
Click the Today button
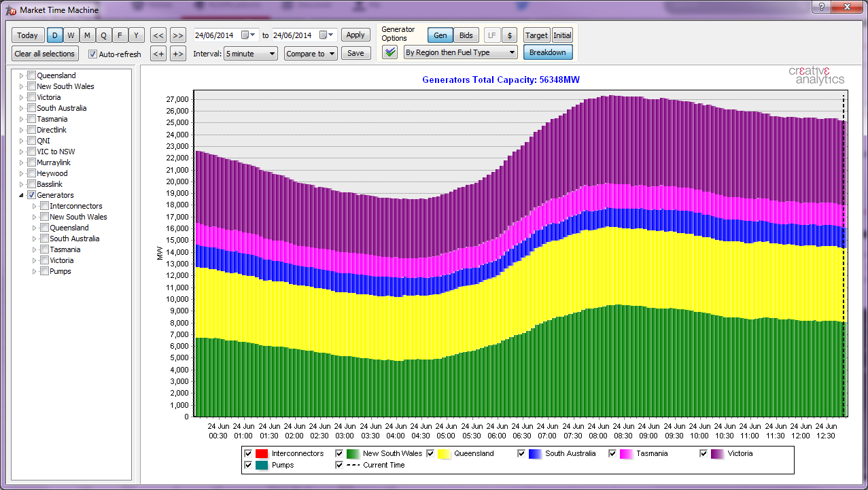28,35
